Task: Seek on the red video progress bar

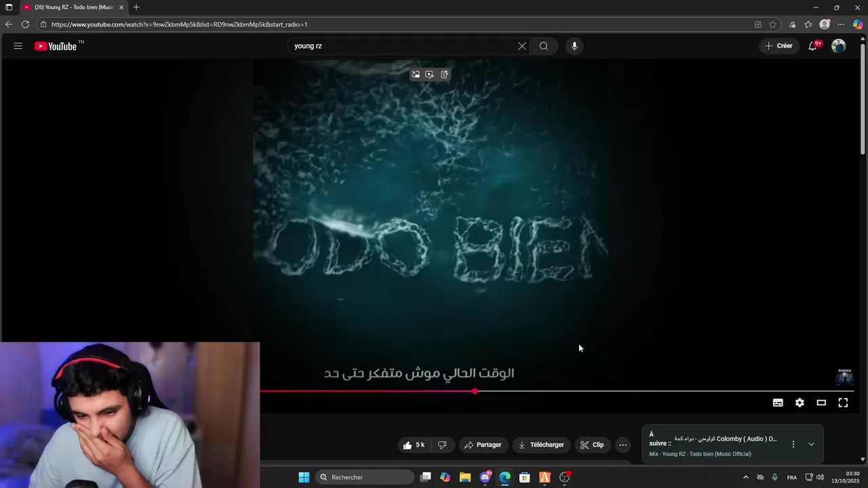Action: point(556,391)
